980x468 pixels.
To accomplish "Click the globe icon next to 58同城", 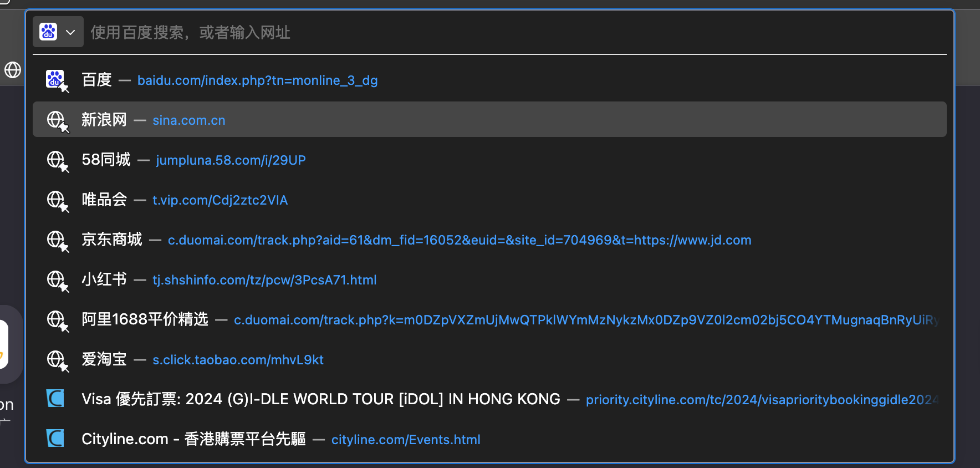I will [x=57, y=160].
